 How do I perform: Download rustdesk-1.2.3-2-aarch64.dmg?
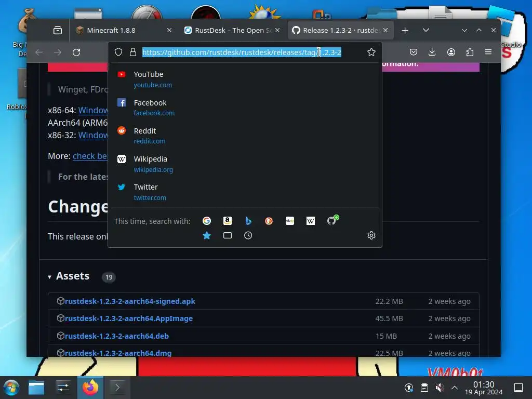118,353
